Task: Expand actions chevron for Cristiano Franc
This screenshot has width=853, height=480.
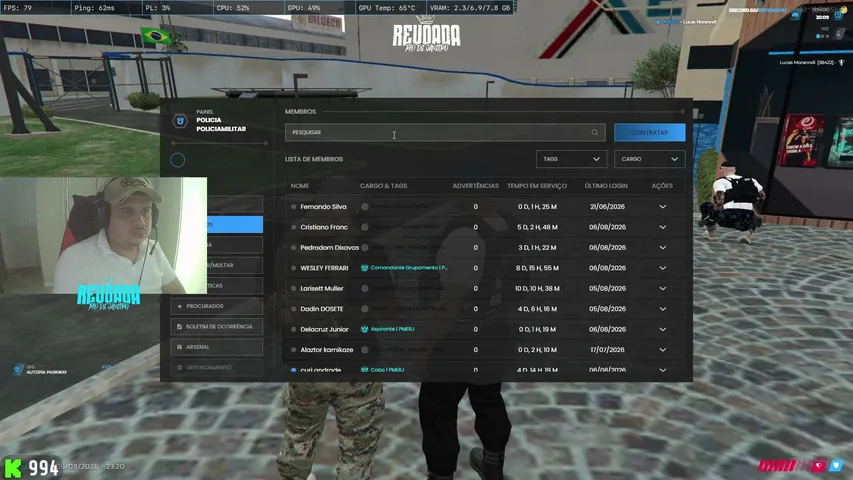Action: click(663, 227)
